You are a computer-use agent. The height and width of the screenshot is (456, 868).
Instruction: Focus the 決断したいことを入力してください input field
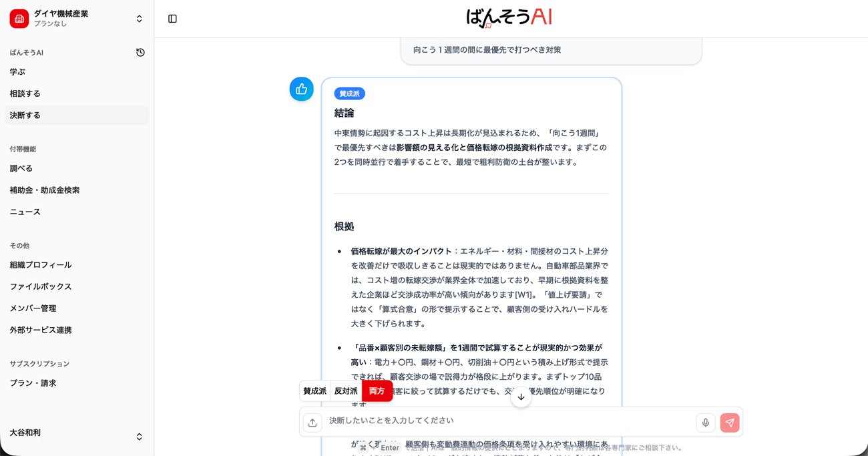507,421
